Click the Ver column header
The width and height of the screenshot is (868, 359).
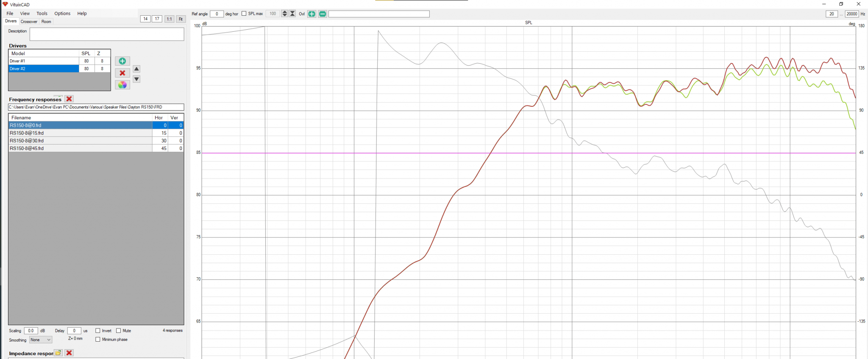pyautogui.click(x=176, y=118)
